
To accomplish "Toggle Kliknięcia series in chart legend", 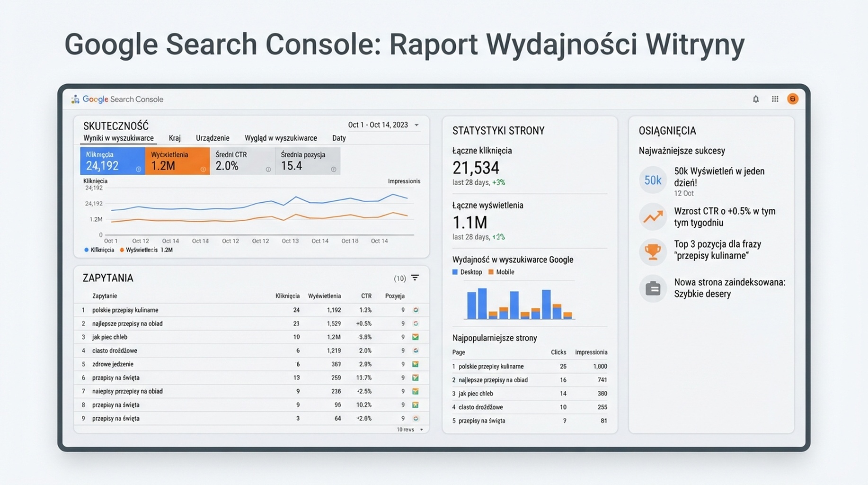I will (99, 250).
